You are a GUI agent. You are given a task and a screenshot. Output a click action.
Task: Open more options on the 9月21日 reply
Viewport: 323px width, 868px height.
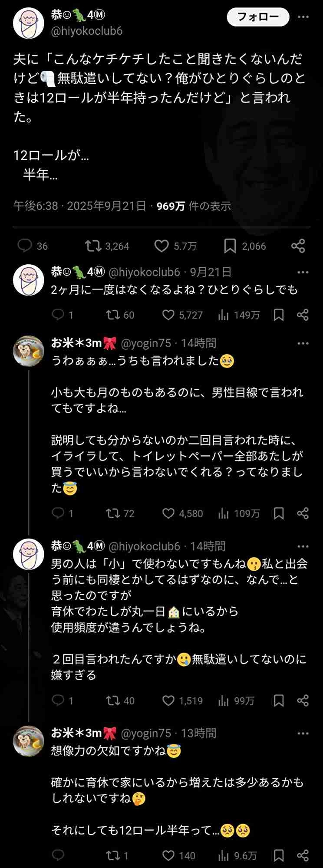[303, 272]
